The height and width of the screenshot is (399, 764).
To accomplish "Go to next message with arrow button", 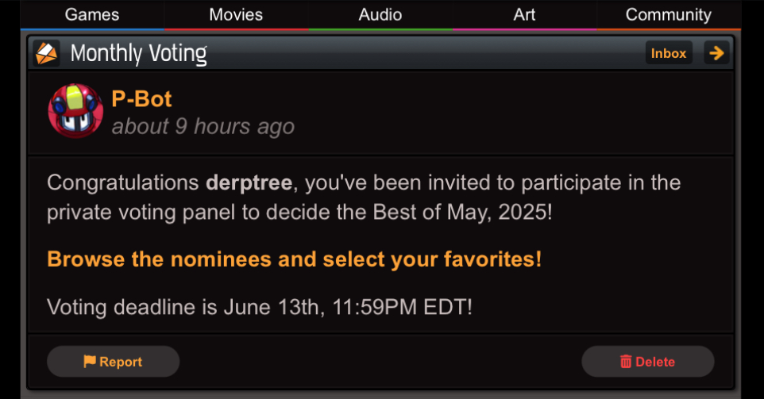I will [716, 53].
